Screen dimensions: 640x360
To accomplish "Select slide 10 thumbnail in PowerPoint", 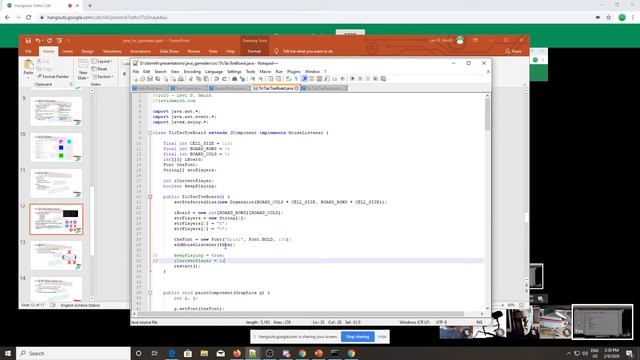I will pos(56,147).
